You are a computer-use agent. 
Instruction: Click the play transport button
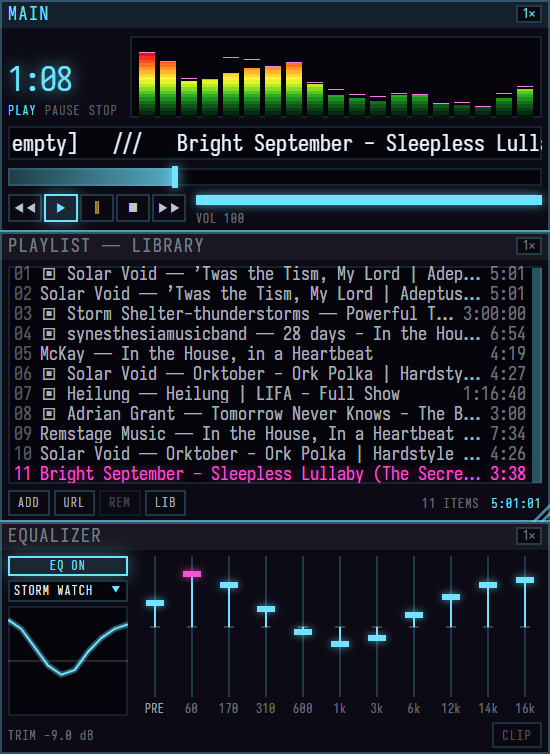click(61, 208)
